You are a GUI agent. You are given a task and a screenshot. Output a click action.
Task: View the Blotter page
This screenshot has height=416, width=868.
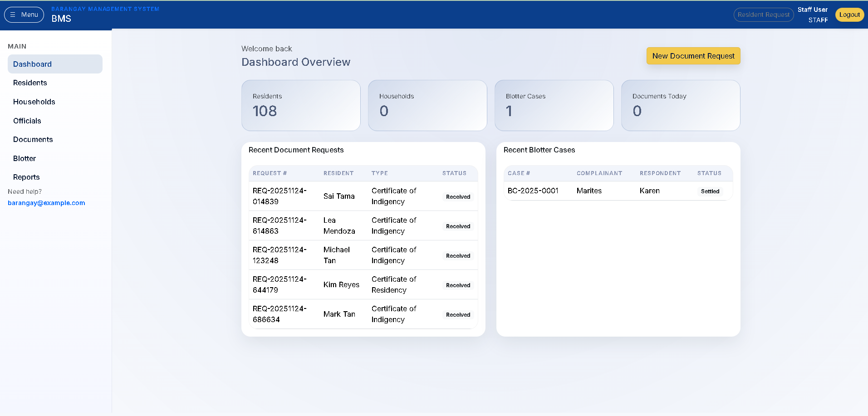coord(24,158)
